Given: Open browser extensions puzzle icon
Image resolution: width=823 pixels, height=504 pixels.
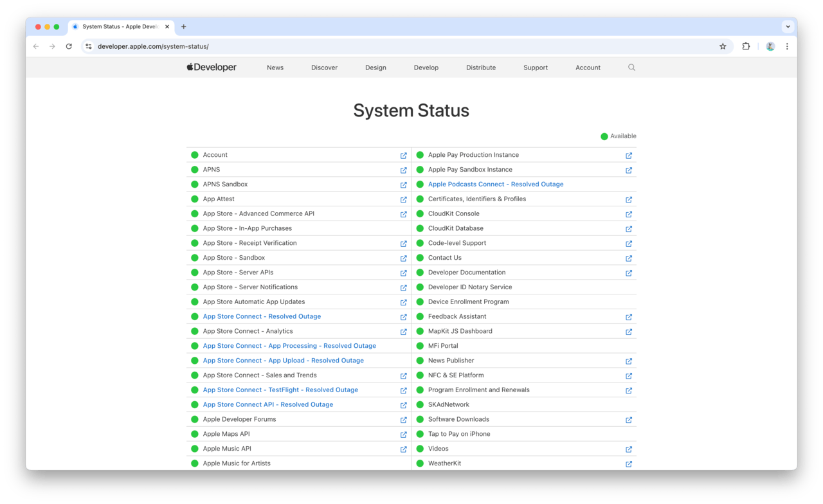Looking at the screenshot, I should (x=746, y=46).
